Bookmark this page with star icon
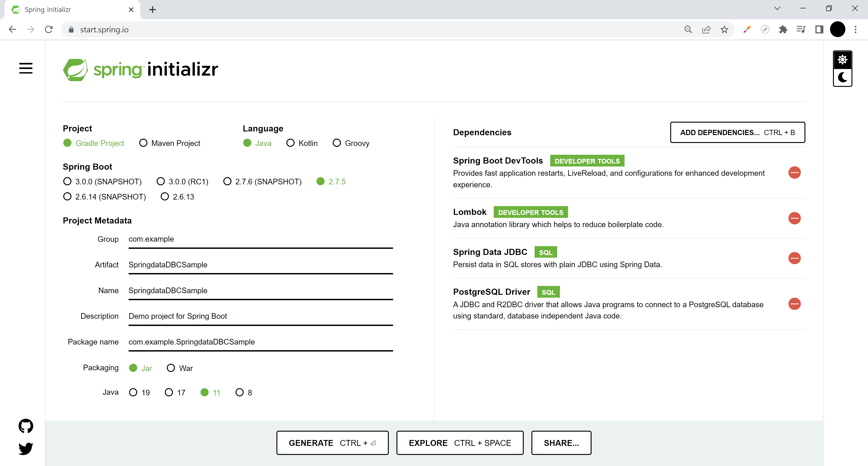The height and width of the screenshot is (466, 868). [x=724, y=30]
